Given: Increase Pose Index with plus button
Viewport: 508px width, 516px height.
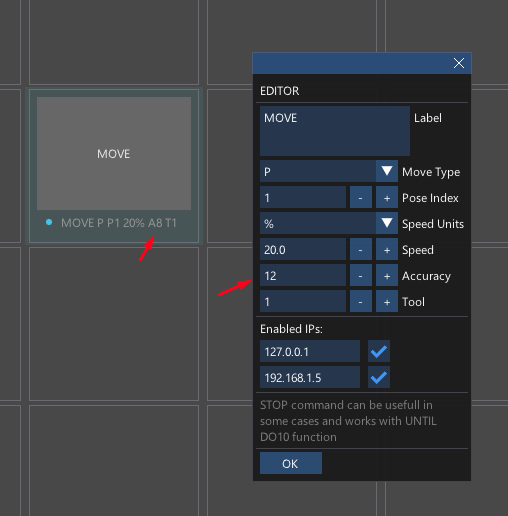Looking at the screenshot, I should click(x=387, y=197).
